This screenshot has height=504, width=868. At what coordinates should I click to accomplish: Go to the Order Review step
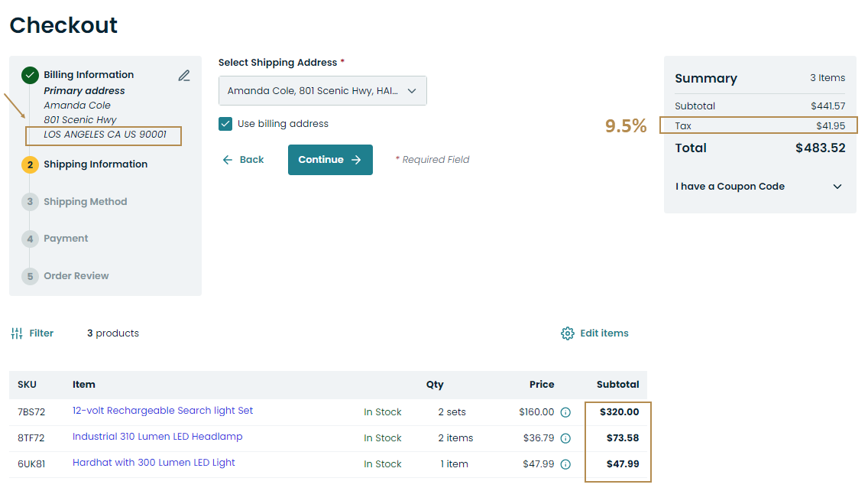[x=76, y=276]
